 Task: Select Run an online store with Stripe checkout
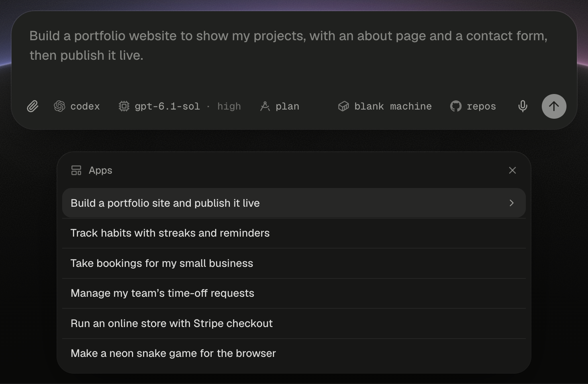pos(294,323)
